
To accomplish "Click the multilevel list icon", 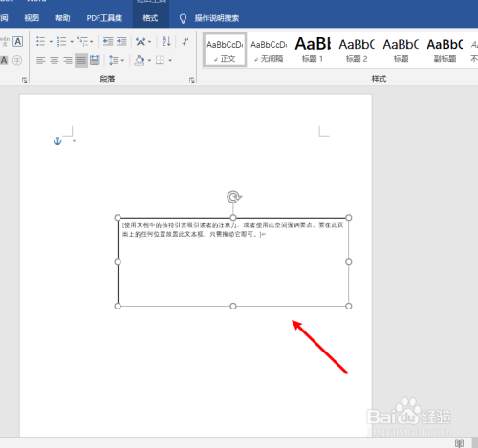I will tap(82, 41).
